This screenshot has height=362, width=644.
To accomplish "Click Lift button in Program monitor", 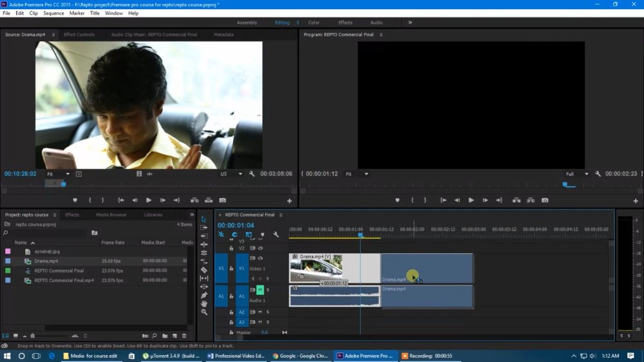I will click(x=516, y=200).
